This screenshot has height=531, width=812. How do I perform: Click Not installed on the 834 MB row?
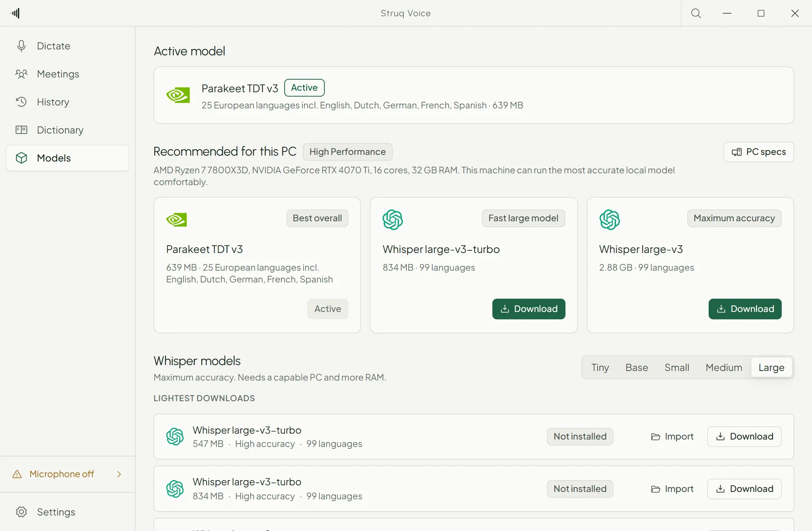pos(580,489)
